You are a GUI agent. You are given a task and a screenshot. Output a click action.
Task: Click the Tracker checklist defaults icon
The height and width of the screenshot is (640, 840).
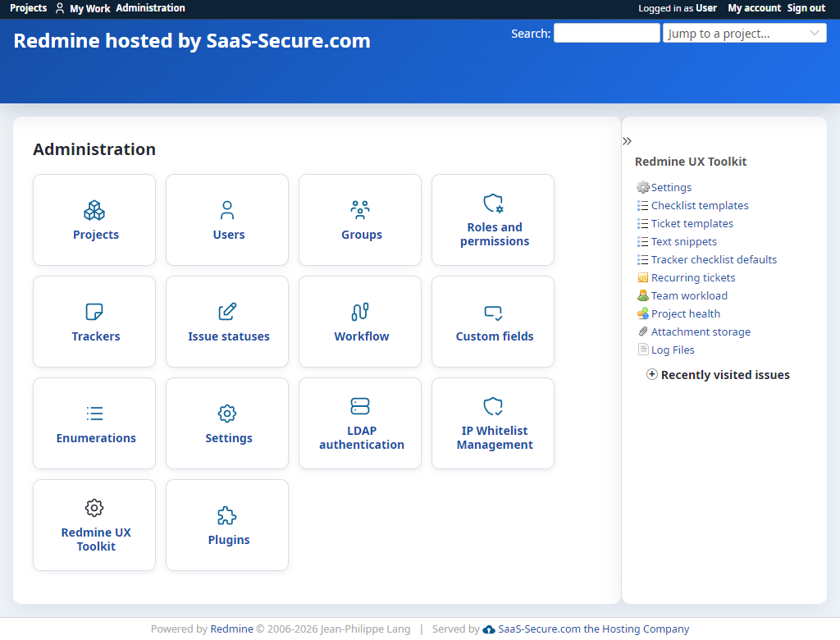tap(643, 259)
